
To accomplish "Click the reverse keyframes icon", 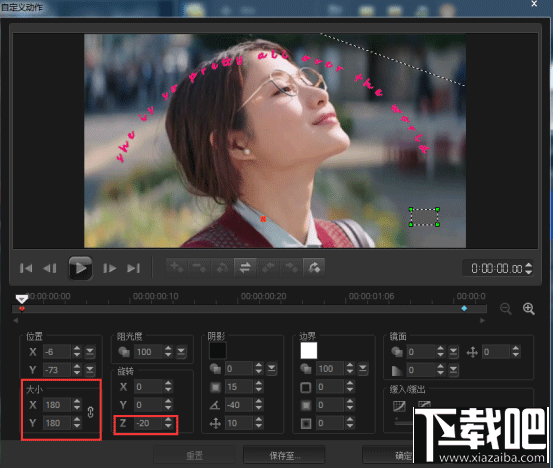I will click(x=222, y=267).
